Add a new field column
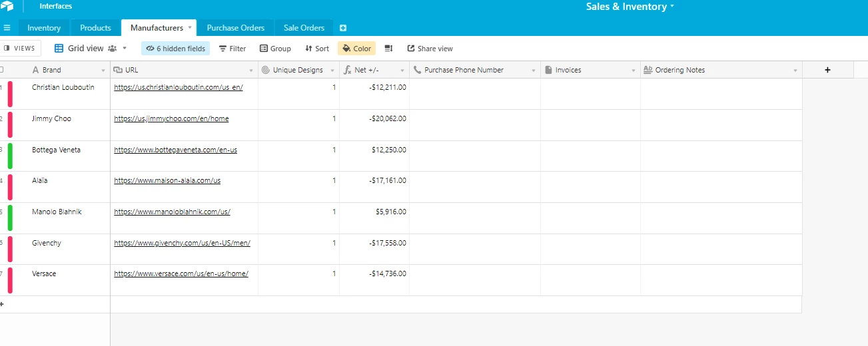 (x=827, y=70)
